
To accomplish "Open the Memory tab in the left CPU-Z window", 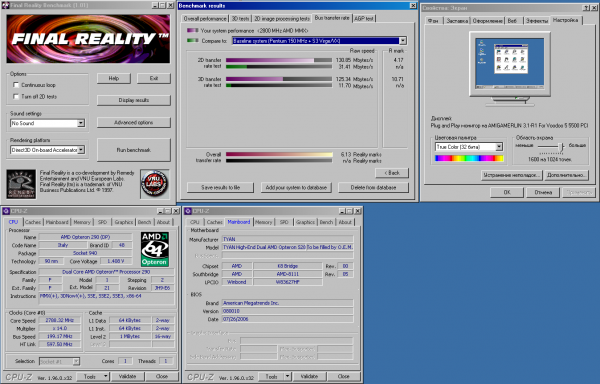I will click(x=82, y=222).
